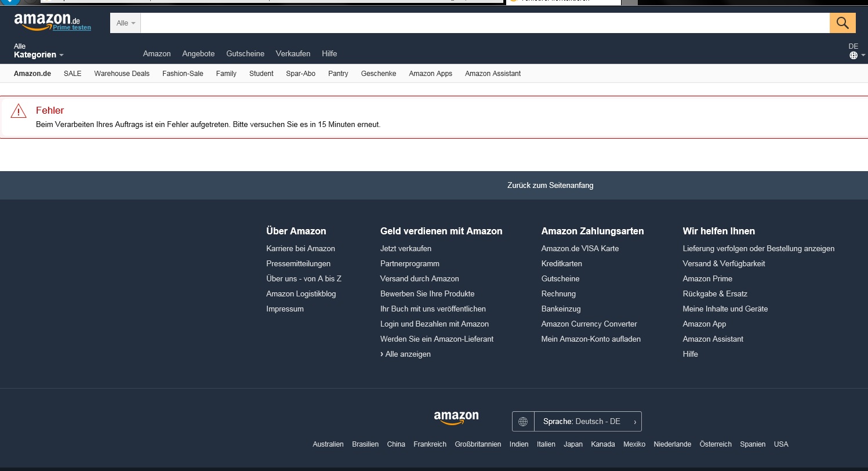Open Amazon Logistikblog link
This screenshot has width=868, height=471.
click(x=301, y=294)
